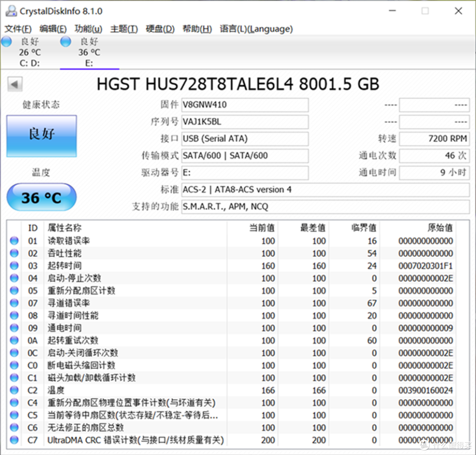Click the rotation rate field 7200 RPM

click(x=435, y=139)
